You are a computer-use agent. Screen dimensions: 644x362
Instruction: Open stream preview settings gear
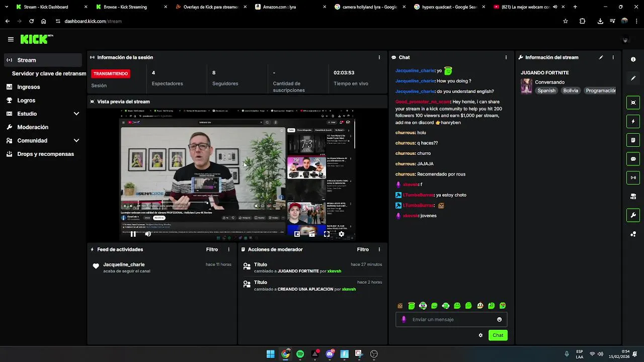pos(341,234)
